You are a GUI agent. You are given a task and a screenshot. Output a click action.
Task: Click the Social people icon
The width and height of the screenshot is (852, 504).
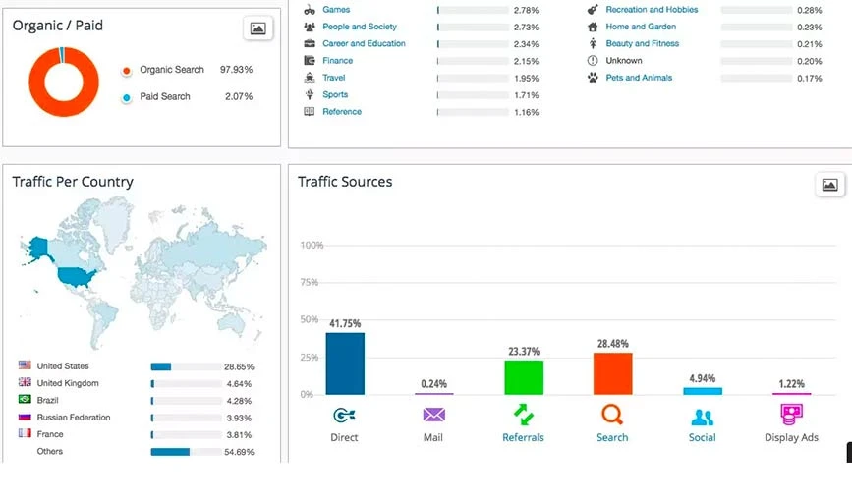tap(702, 417)
